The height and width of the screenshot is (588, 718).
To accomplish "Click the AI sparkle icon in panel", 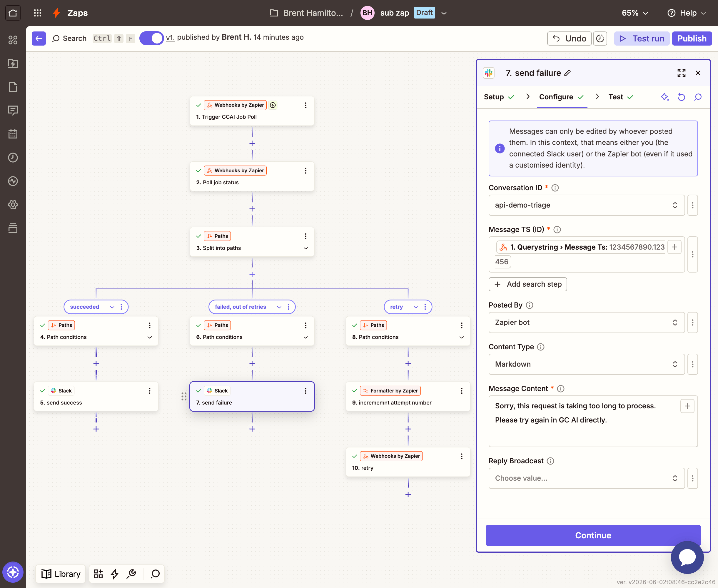I will coord(664,97).
